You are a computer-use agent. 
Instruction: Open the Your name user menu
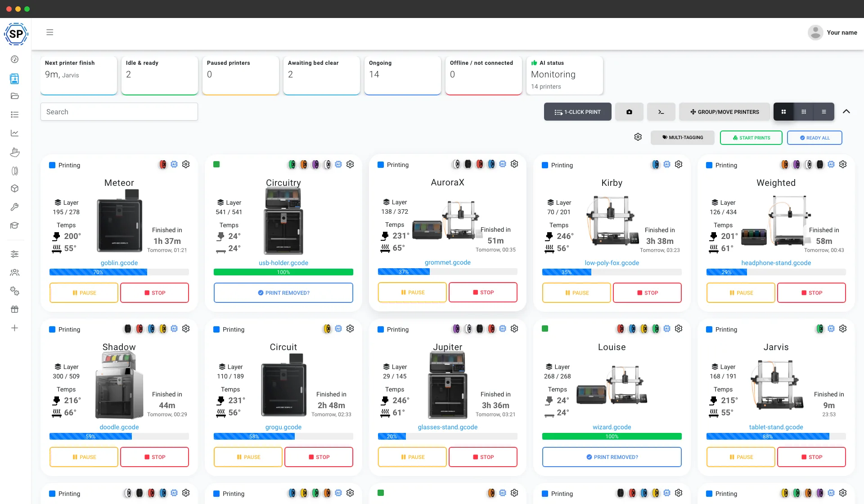pos(832,32)
